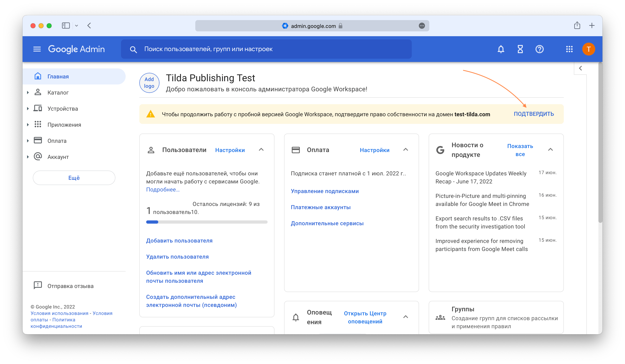
Task: Open the hamburger main menu
Action: tap(37, 49)
